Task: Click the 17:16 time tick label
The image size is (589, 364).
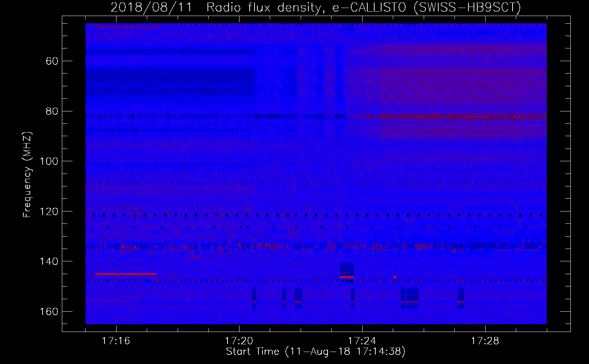Action: click(116, 341)
